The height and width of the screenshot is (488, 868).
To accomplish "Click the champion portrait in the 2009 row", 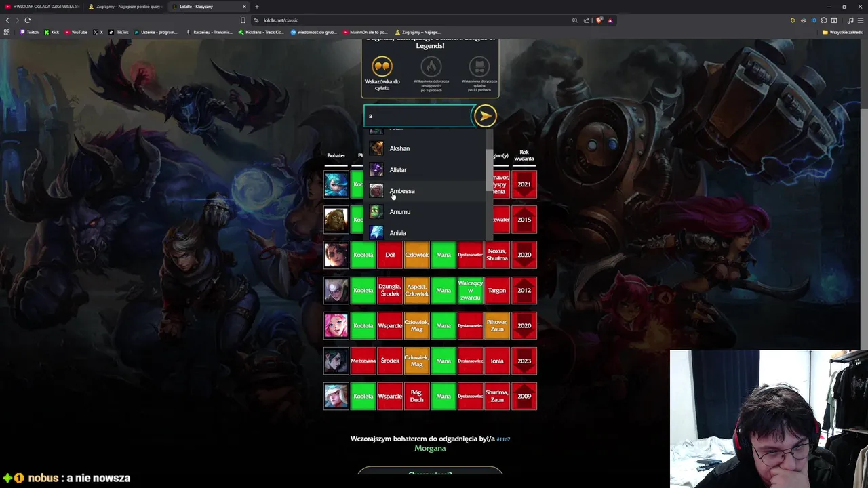I will [336, 396].
